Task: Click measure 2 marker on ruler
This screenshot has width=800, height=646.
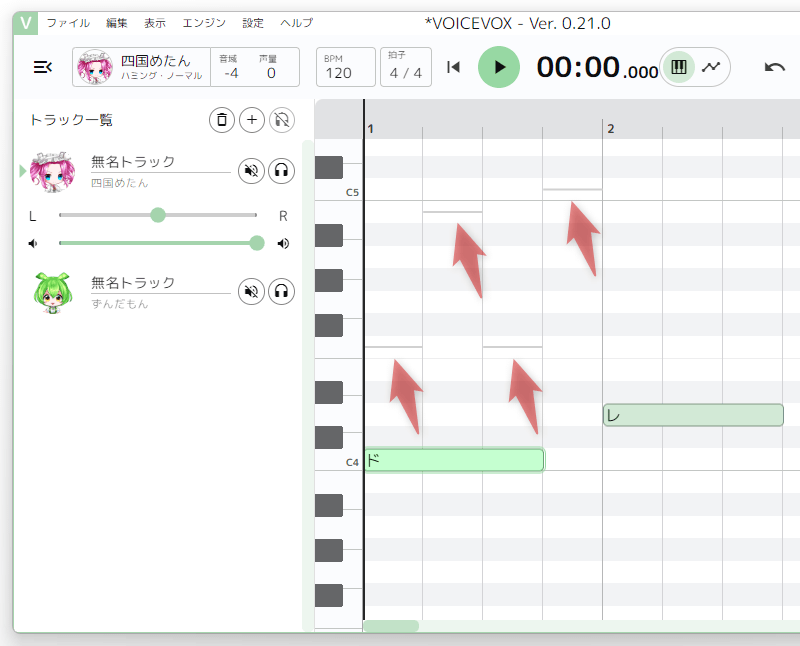Action: point(611,129)
